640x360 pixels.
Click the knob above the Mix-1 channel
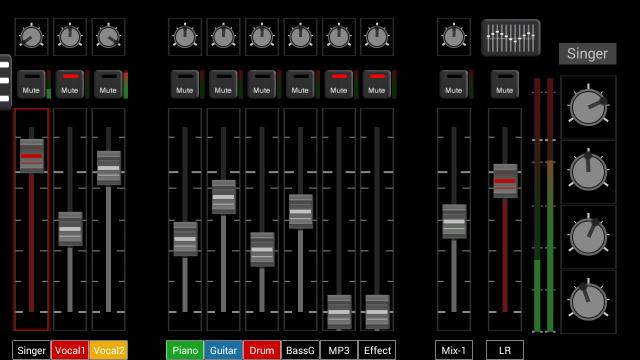point(453,37)
